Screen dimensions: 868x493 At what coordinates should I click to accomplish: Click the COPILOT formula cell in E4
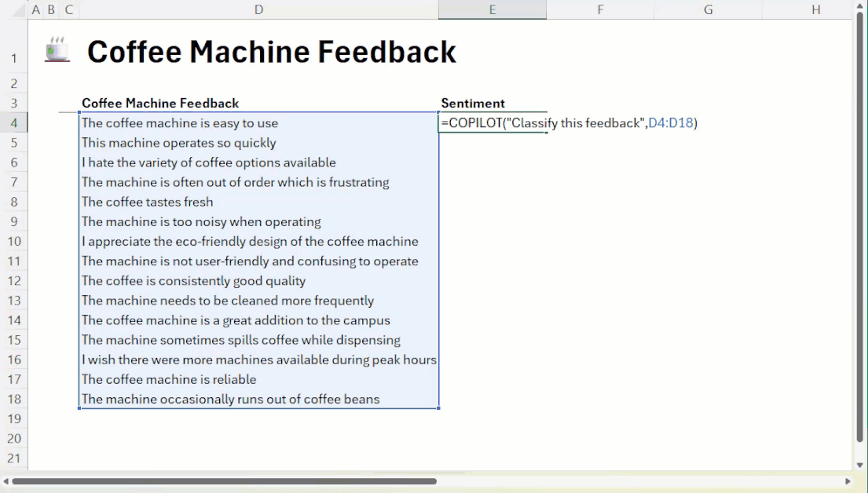click(x=492, y=123)
